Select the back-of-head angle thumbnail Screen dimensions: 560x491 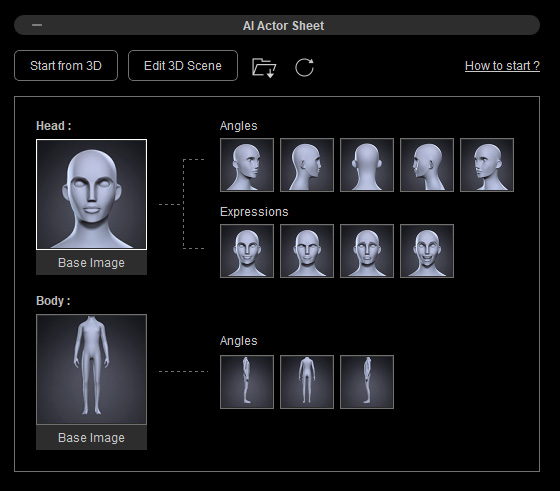[367, 165]
